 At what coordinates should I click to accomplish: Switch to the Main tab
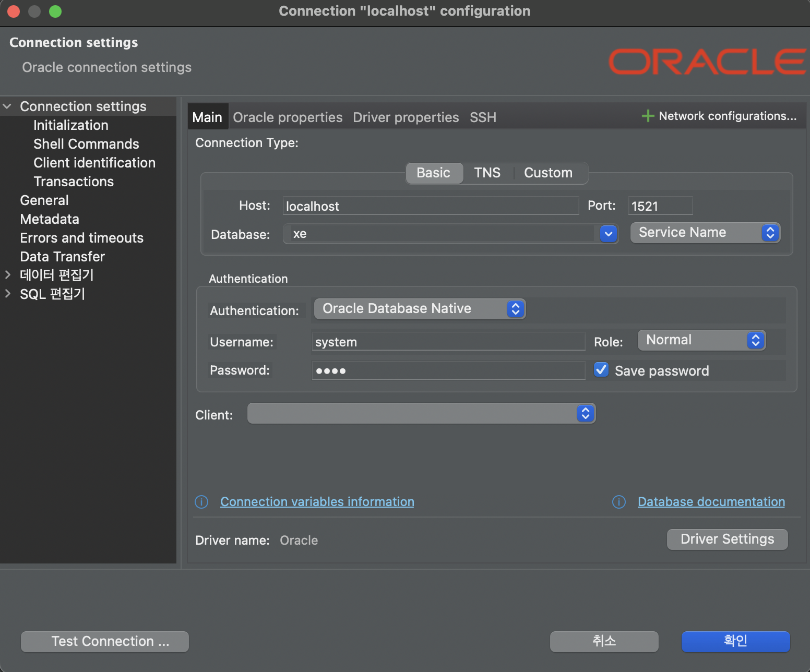click(x=207, y=117)
